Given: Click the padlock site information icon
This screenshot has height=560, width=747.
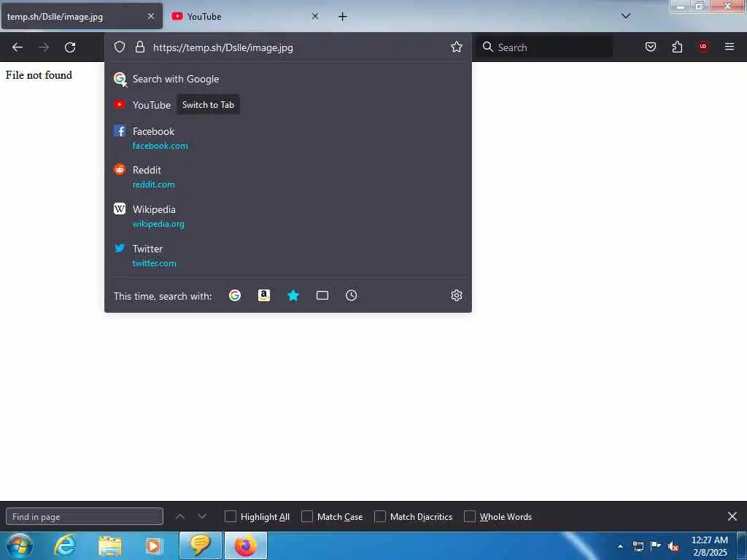Looking at the screenshot, I should point(139,47).
